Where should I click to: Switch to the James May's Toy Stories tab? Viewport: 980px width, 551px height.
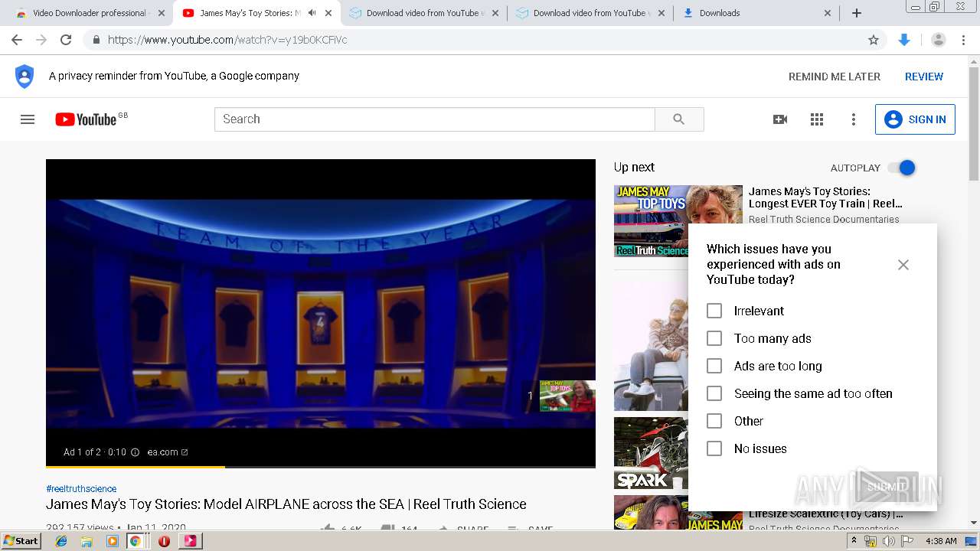click(x=257, y=13)
